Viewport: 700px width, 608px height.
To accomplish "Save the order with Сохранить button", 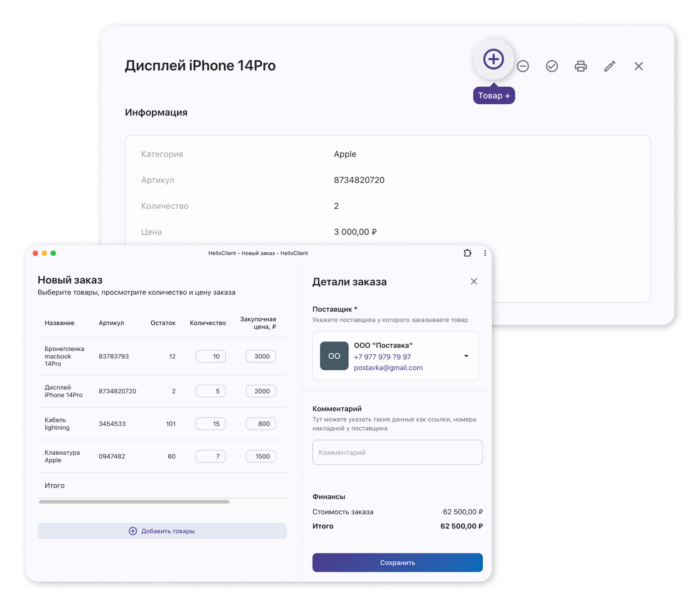I will 397,563.
